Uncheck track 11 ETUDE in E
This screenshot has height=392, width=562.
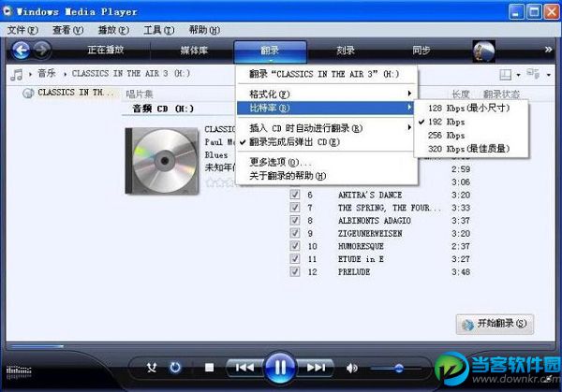click(x=295, y=258)
